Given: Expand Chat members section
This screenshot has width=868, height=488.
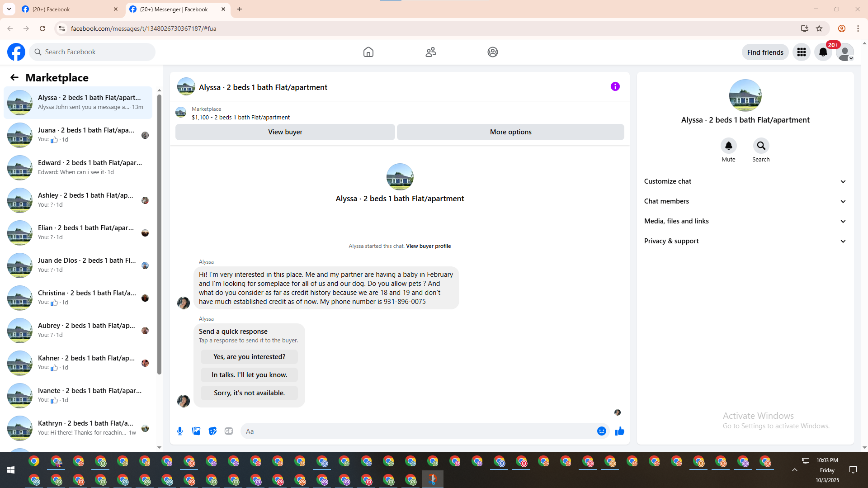Looking at the screenshot, I should tap(745, 201).
